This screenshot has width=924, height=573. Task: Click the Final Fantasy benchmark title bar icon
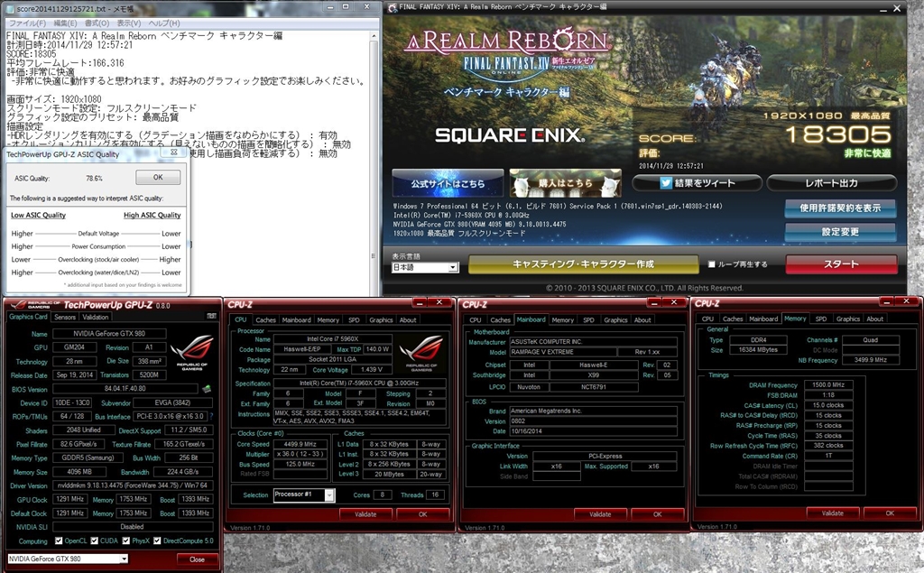pos(393,7)
